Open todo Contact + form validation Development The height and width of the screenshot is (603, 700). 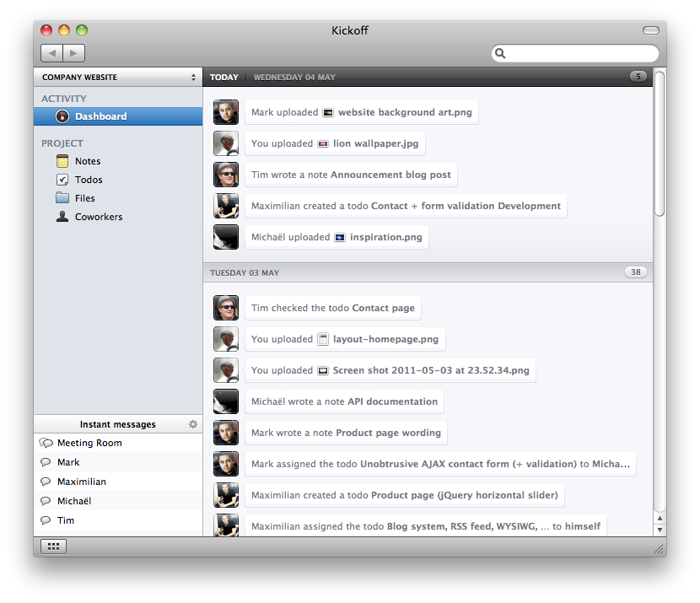(406, 207)
